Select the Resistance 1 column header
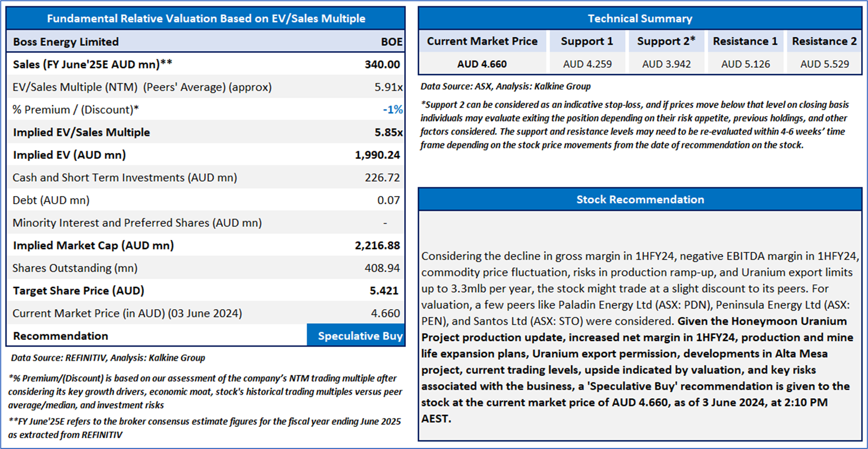Viewport: 868px width, 449px height. pos(745,41)
